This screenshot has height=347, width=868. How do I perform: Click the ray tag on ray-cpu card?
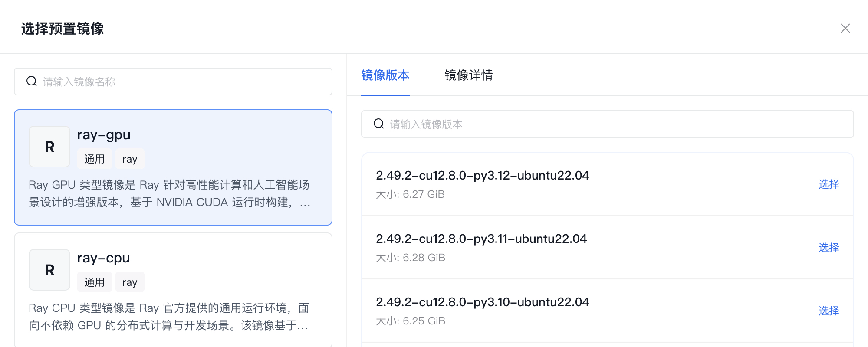[130, 282]
